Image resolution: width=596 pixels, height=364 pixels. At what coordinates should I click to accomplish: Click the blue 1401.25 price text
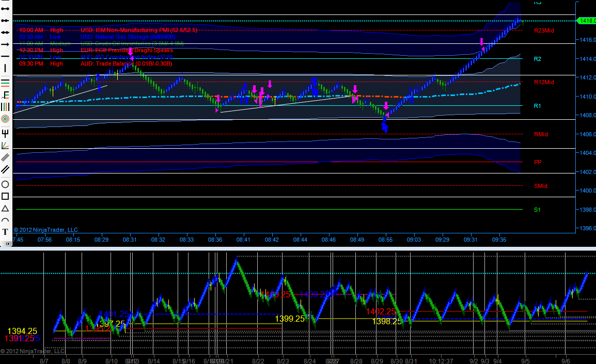click(x=114, y=314)
